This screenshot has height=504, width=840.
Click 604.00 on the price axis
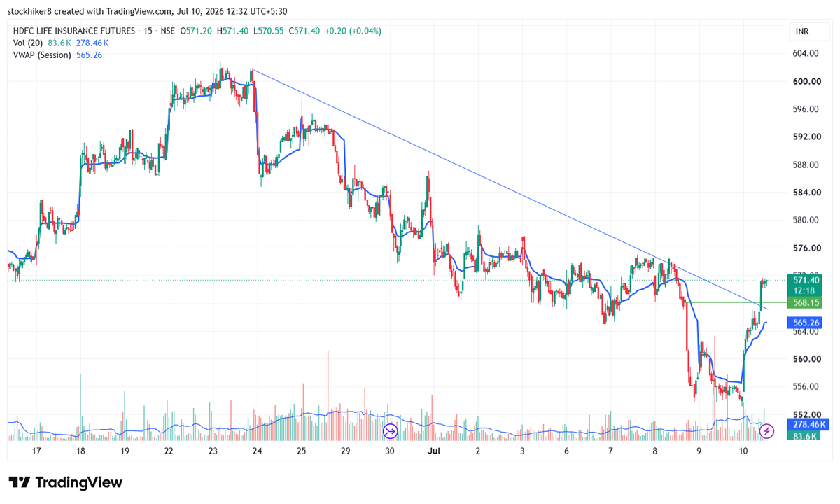[x=806, y=54]
